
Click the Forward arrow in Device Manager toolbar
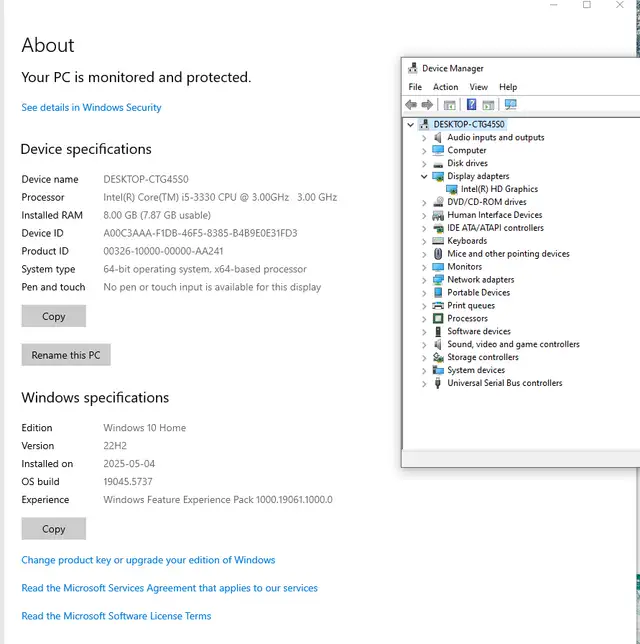point(427,105)
